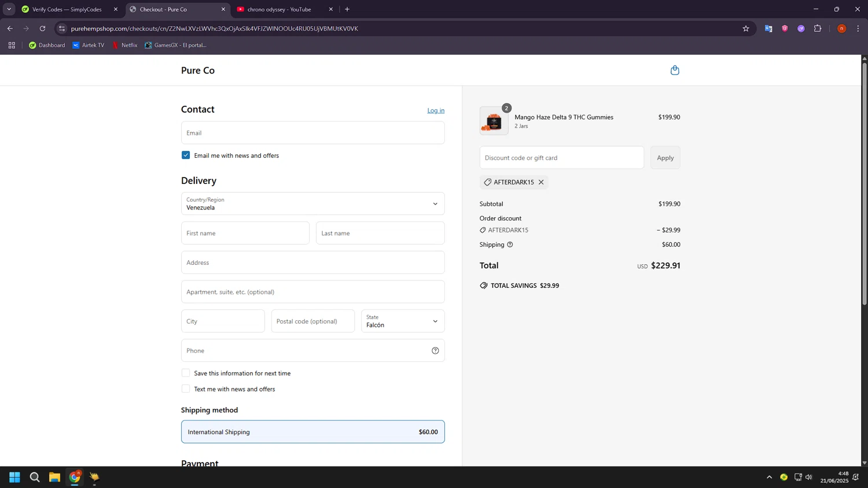Screen dimensions: 868x488
Task: Open the Airtek TV bookmark
Action: (88, 45)
